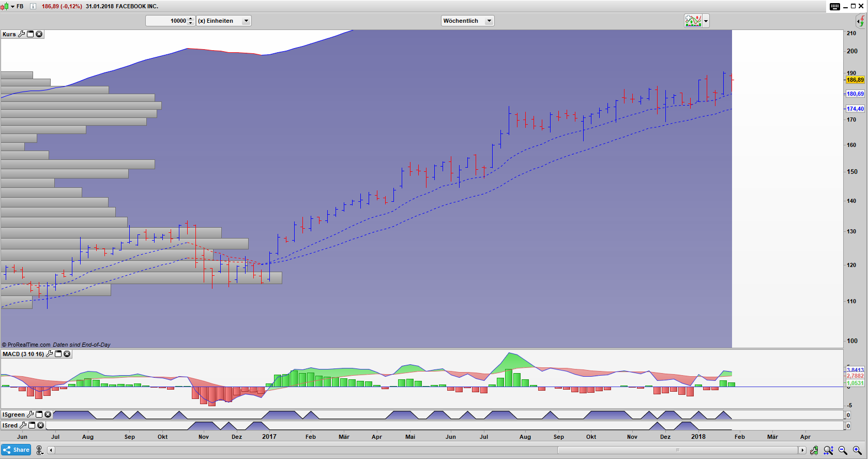The height and width of the screenshot is (459, 868).
Task: Open the Kurs panel wrench settings
Action: pos(21,34)
